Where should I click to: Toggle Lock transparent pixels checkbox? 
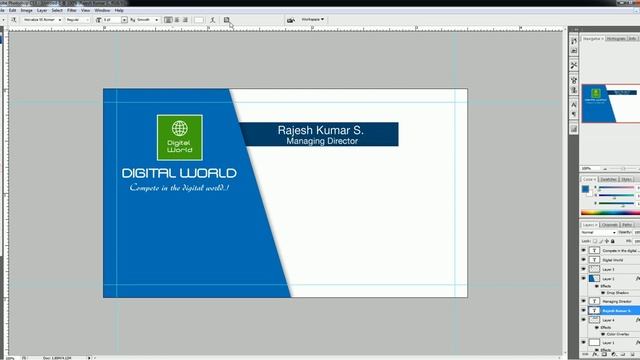coord(595,241)
